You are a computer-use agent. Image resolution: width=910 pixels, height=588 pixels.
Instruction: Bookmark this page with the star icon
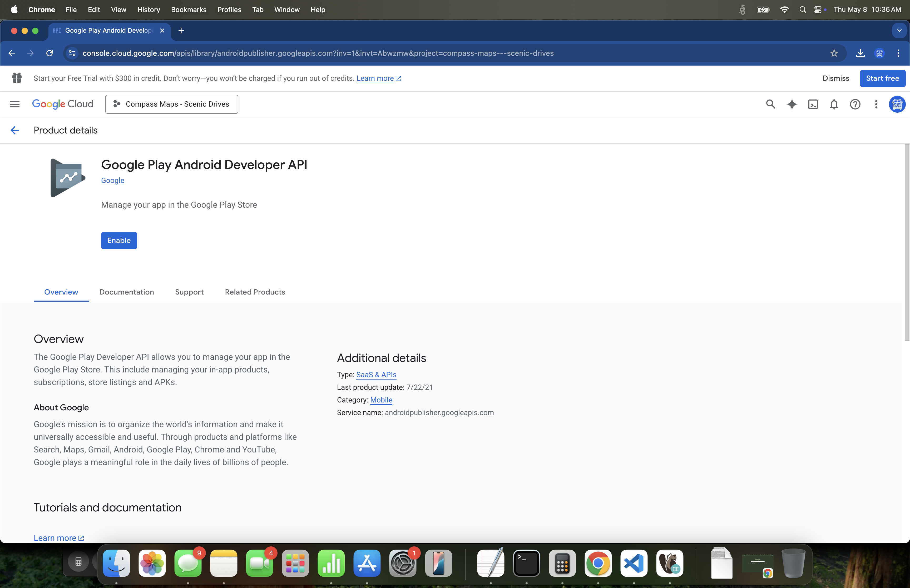[x=834, y=53]
